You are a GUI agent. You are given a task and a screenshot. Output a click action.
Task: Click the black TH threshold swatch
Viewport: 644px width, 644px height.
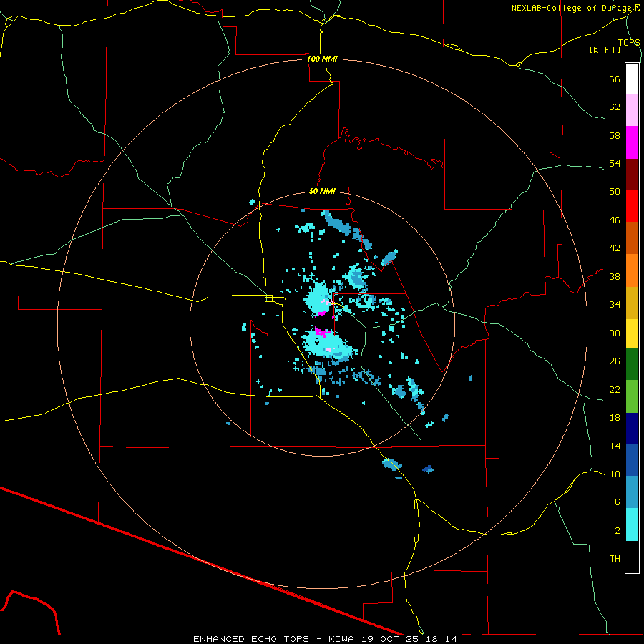pos(632,557)
